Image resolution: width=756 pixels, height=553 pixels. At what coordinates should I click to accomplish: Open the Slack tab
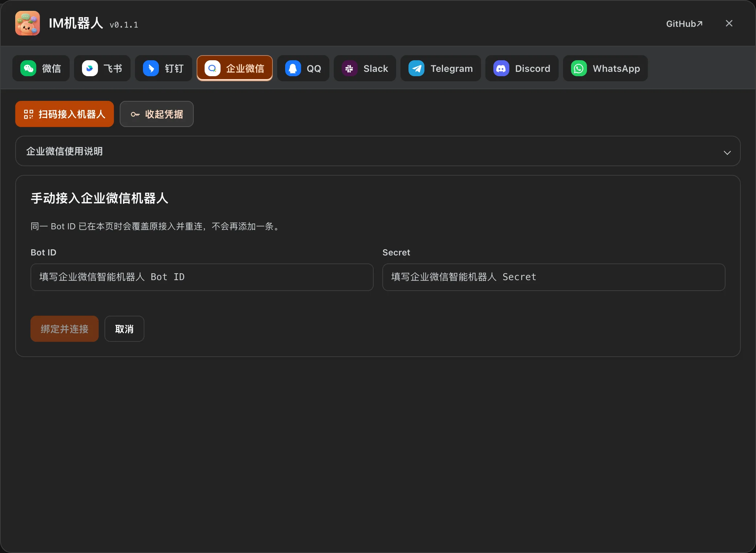click(x=365, y=68)
